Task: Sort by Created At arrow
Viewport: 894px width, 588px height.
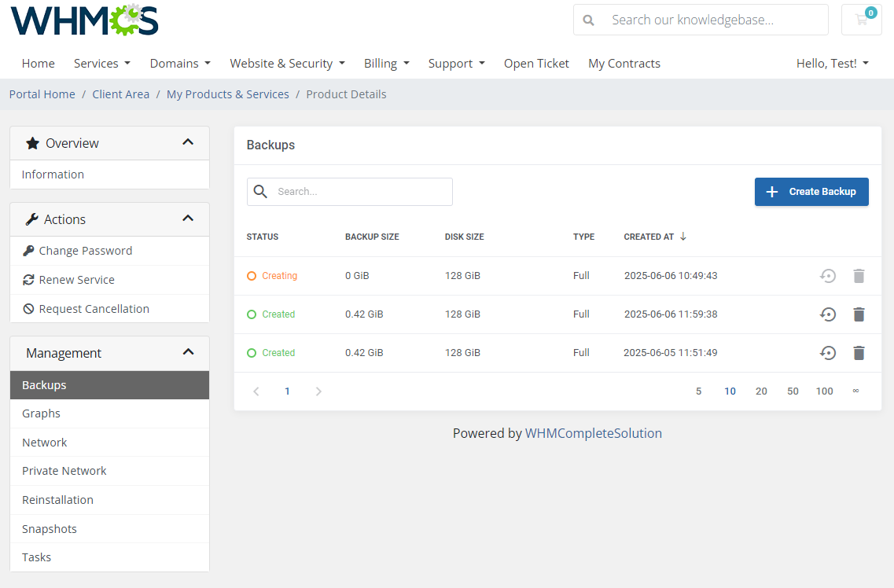Action: (683, 237)
